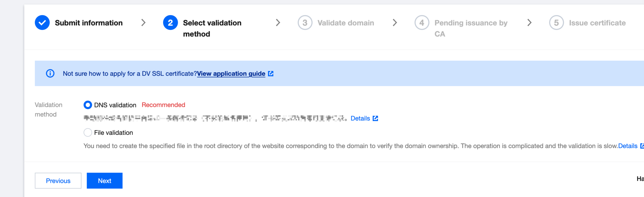Click chevron after Submit information step
Image resolution: width=644 pixels, height=197 pixels.
tap(143, 23)
